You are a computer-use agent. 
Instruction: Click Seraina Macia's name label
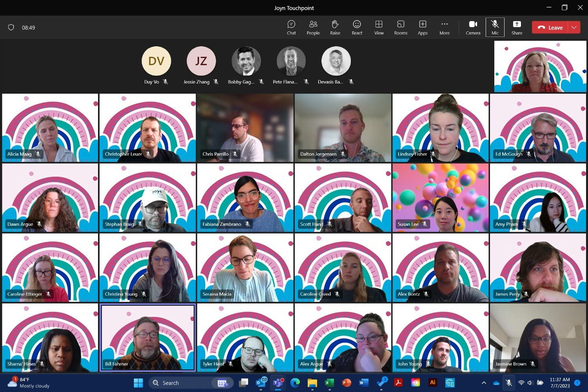point(217,294)
